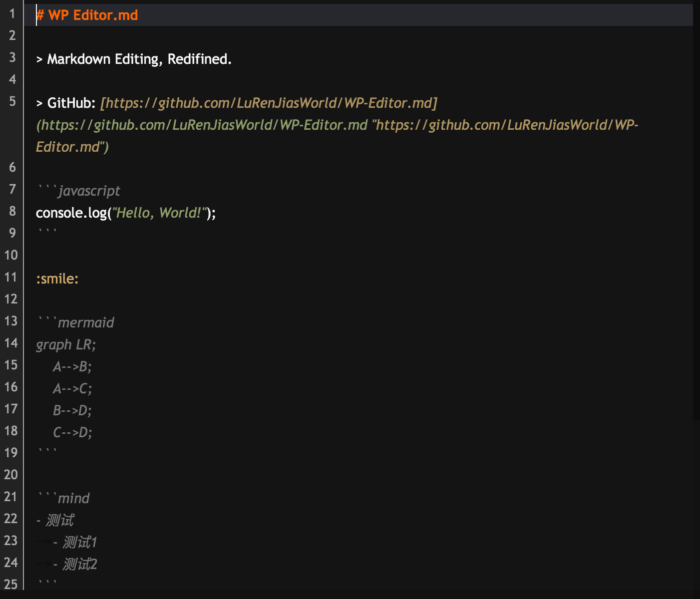Viewport: 700px width, 599px height.
Task: Click line number 11 in the gutter
Action: click(x=11, y=277)
